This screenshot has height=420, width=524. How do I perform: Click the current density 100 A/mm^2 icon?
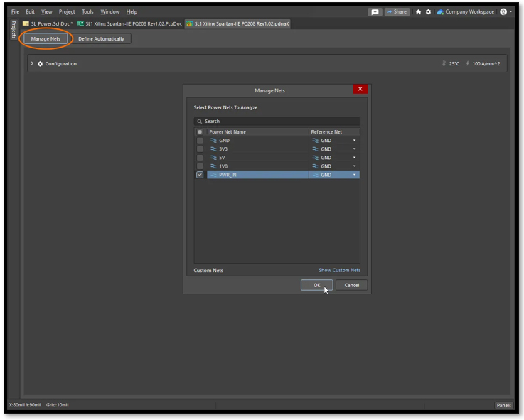click(468, 63)
